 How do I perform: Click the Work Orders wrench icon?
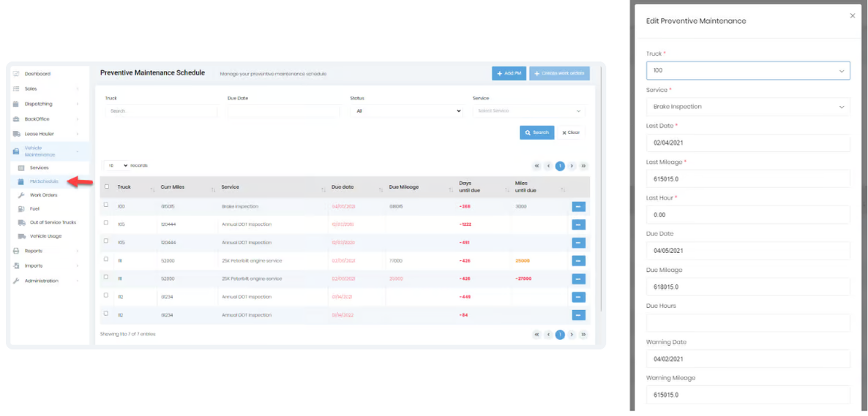click(22, 195)
